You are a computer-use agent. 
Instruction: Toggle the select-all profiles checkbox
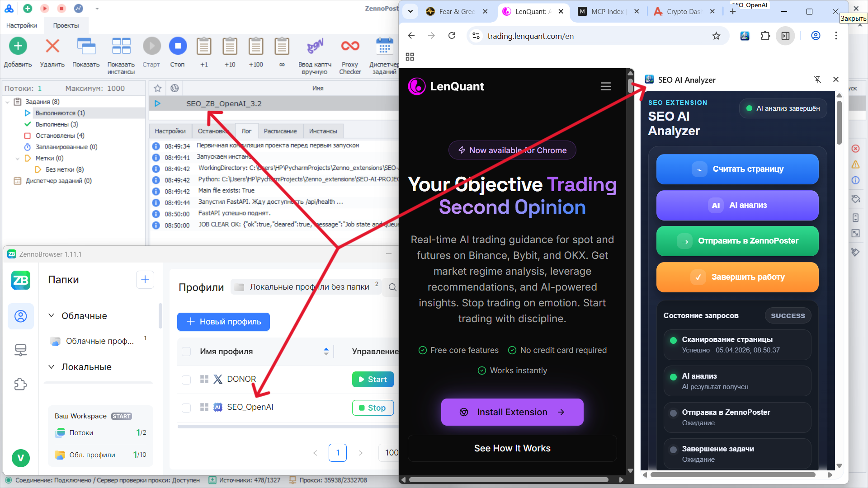tap(186, 352)
